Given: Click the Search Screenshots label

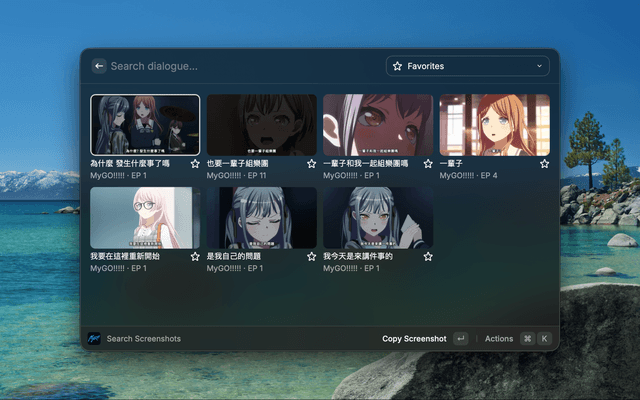Looking at the screenshot, I should (144, 339).
